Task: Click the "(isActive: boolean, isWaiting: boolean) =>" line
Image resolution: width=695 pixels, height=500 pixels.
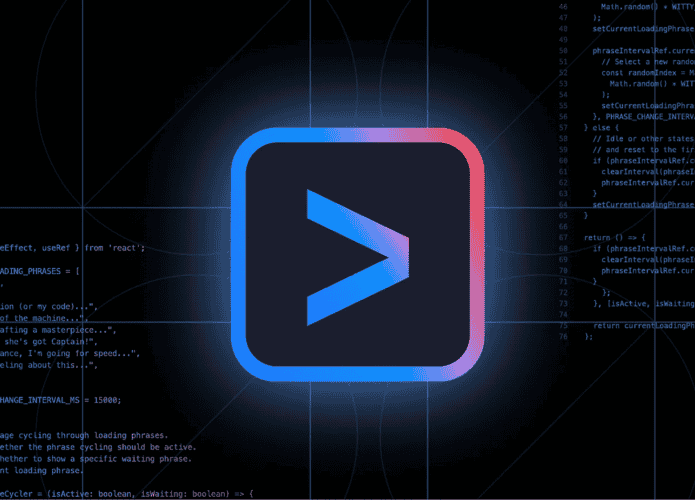Action: pos(127,494)
